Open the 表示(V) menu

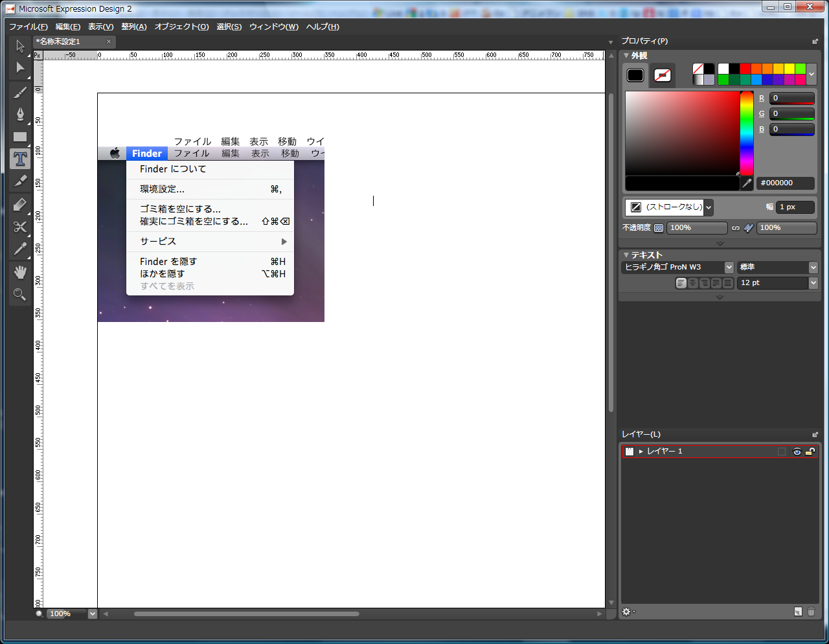tap(101, 27)
